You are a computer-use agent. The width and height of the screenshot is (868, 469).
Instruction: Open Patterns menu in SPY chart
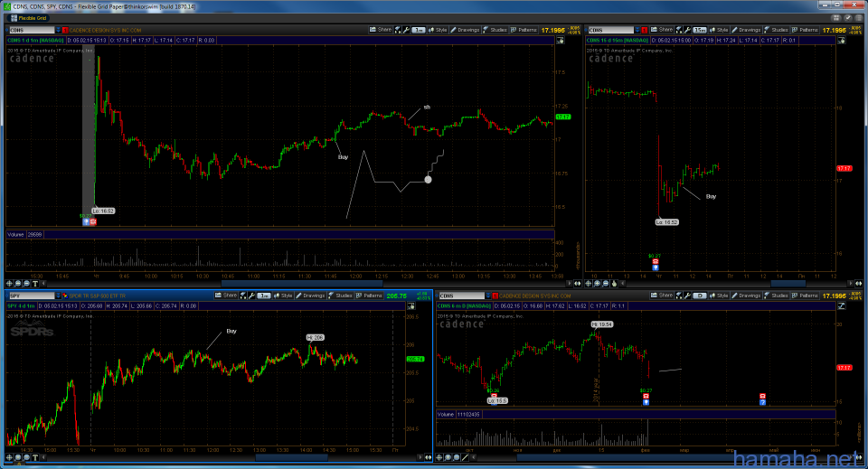(369, 295)
